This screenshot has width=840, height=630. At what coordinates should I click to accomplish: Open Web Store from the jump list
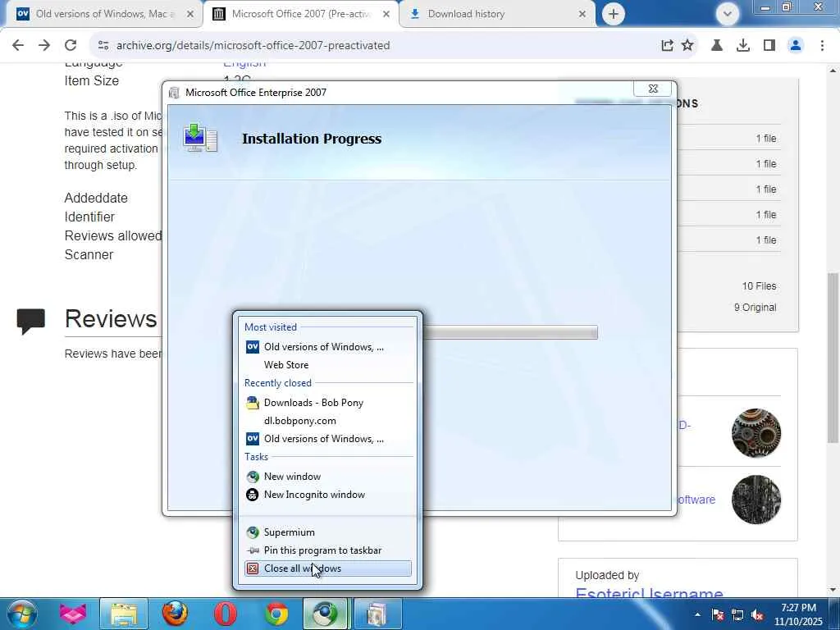click(328, 365)
